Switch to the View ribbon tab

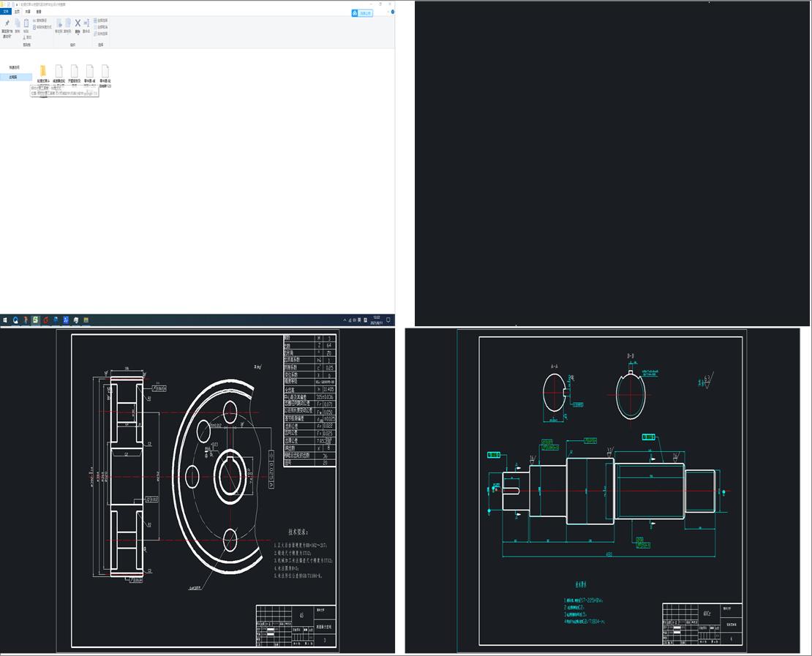coord(39,12)
